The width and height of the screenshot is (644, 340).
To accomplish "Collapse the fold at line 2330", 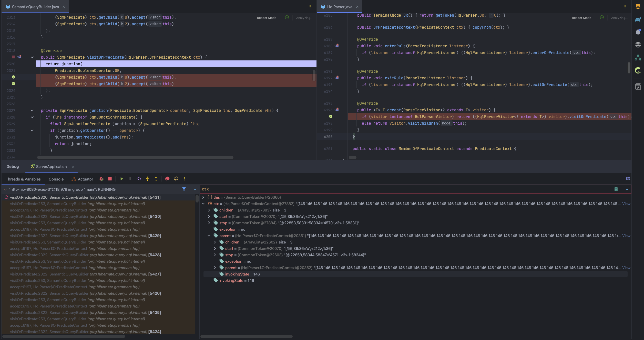I will [32, 130].
